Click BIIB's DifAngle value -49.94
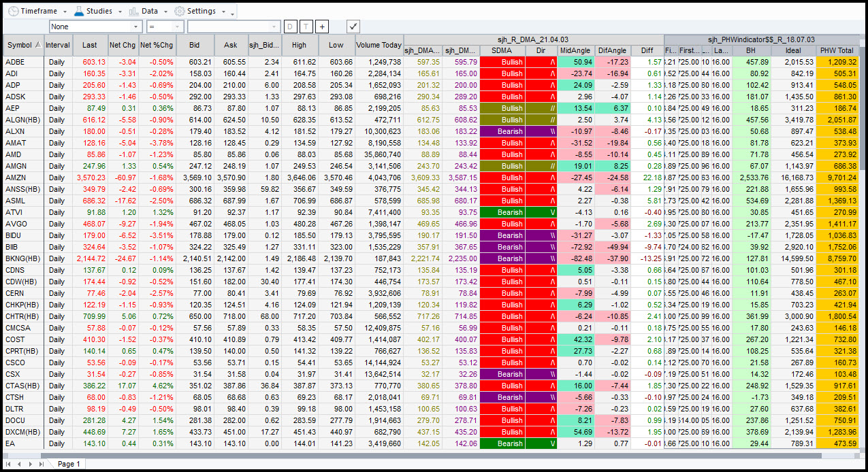This screenshot has height=472, width=868. tap(611, 247)
